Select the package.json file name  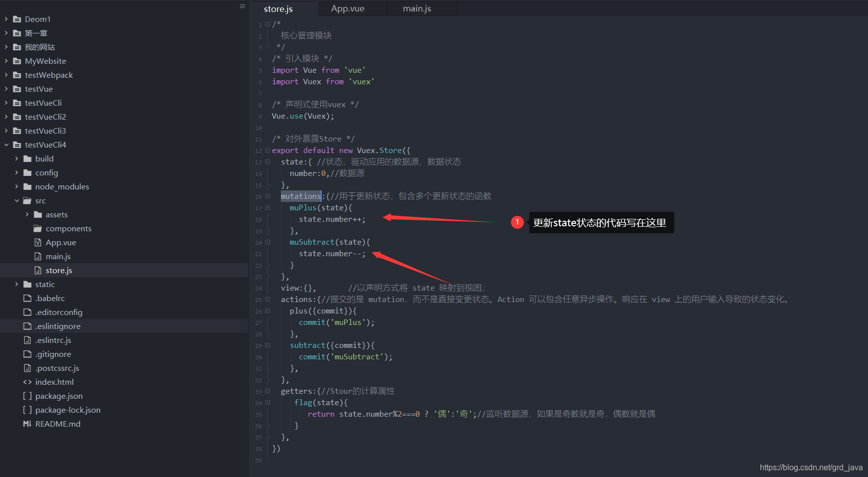click(59, 396)
